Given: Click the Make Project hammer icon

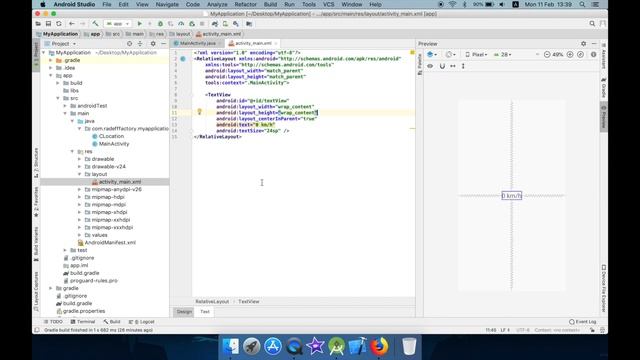Looking at the screenshot, I should [95, 24].
